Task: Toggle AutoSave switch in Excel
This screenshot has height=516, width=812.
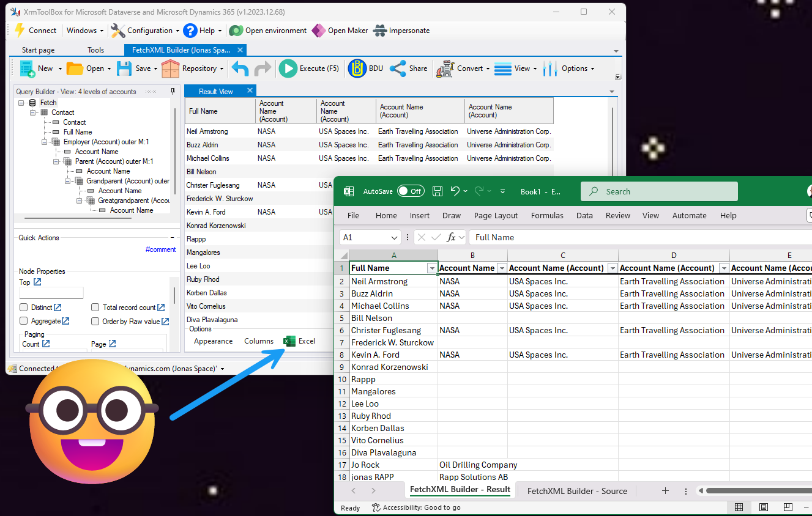Action: tap(411, 191)
